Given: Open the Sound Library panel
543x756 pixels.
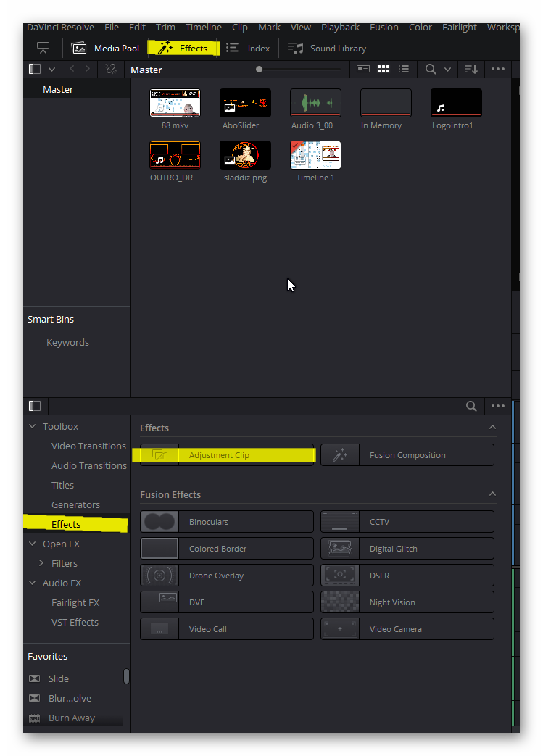Looking at the screenshot, I should pyautogui.click(x=327, y=49).
